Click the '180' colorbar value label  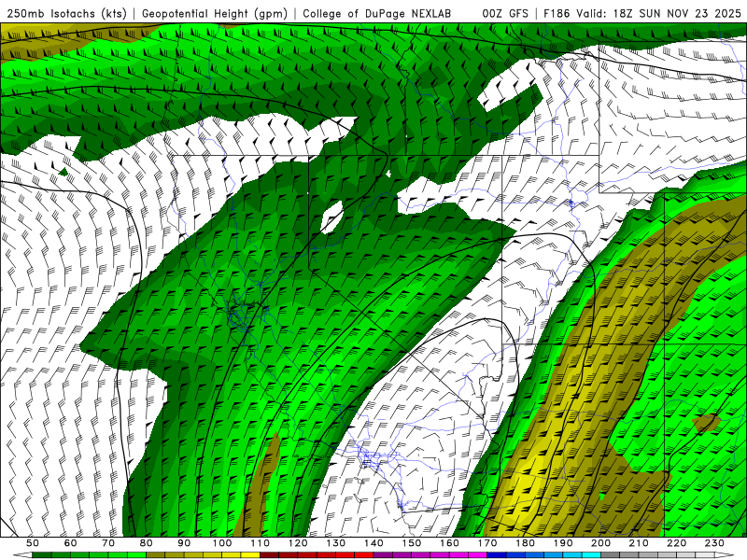pos(526,543)
